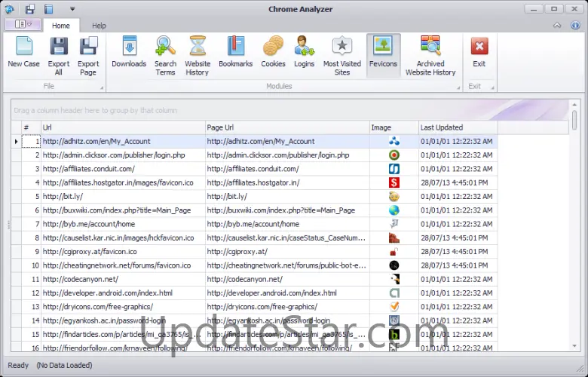Click (No Data Loaded) status text

tap(64, 365)
